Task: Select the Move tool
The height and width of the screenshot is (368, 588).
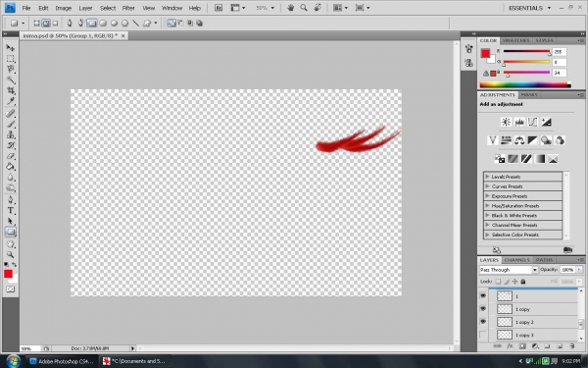Action: (x=10, y=48)
